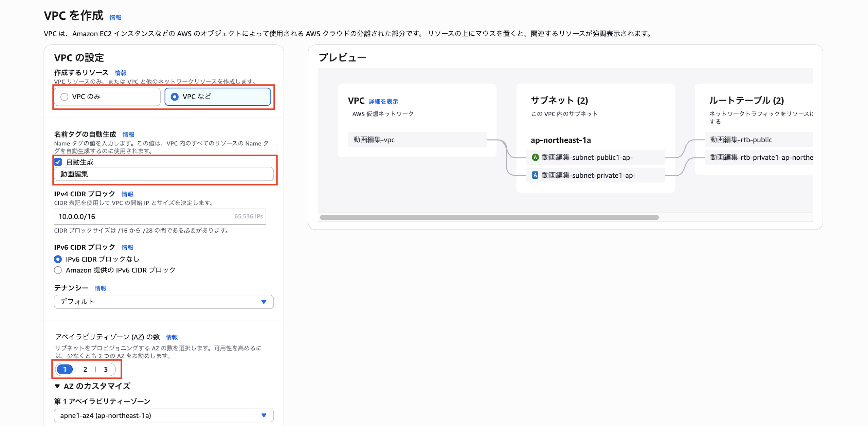Image resolution: width=868 pixels, height=426 pixels.
Task: Select the VPC のみ radio option
Action: (x=65, y=97)
